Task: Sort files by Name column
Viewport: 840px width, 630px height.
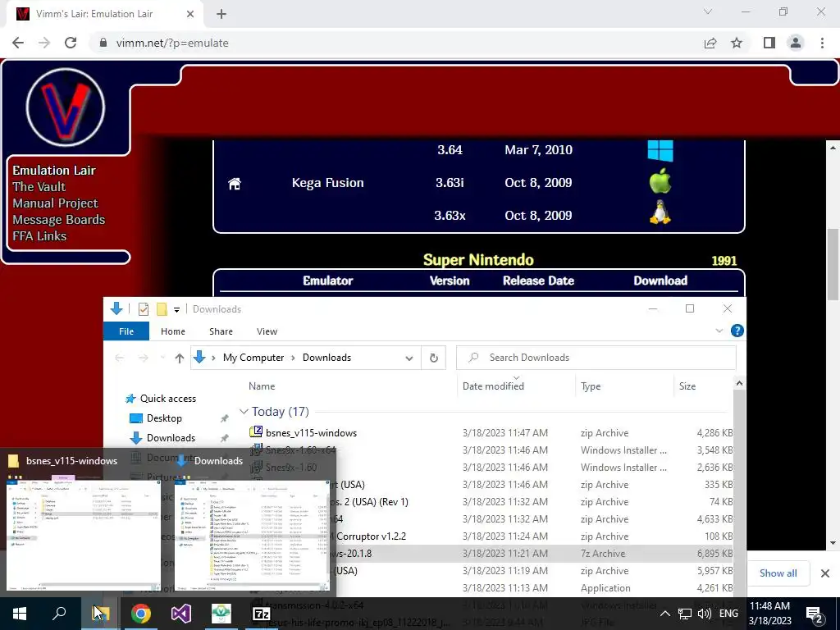Action: coord(262,386)
